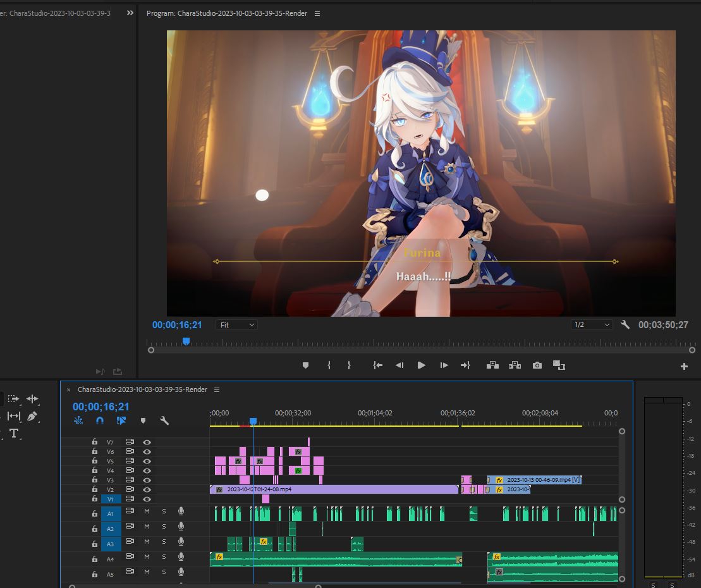Open Program monitor wrench settings

(625, 324)
